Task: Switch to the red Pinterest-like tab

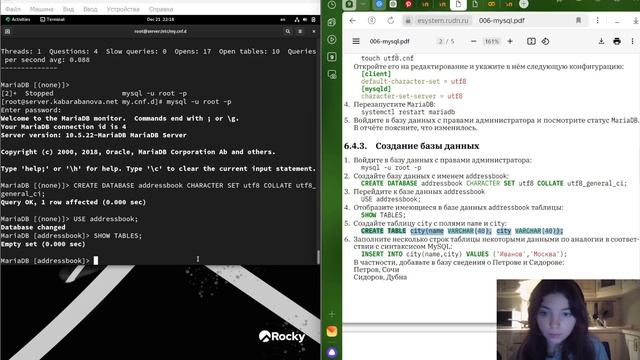Action: point(408,4)
